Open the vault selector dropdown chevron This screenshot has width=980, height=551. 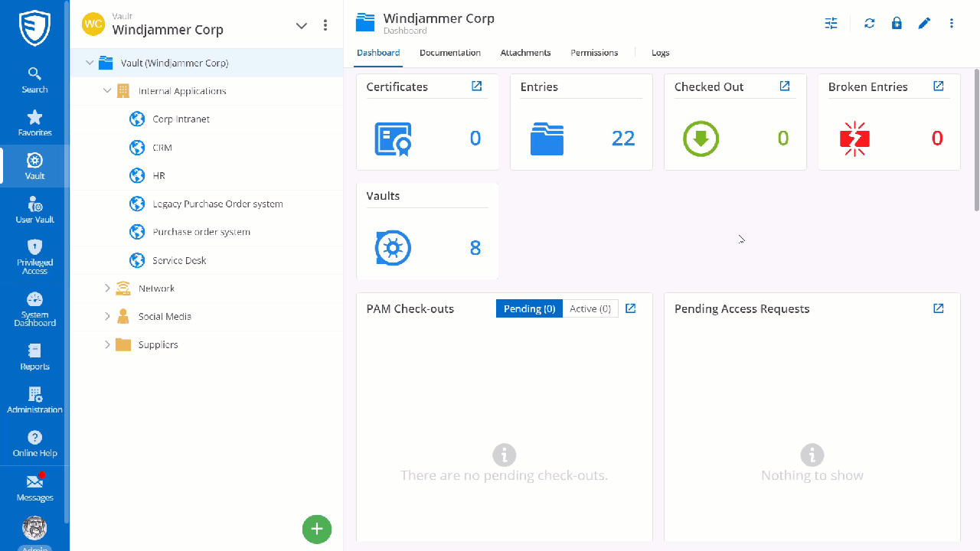(x=302, y=25)
